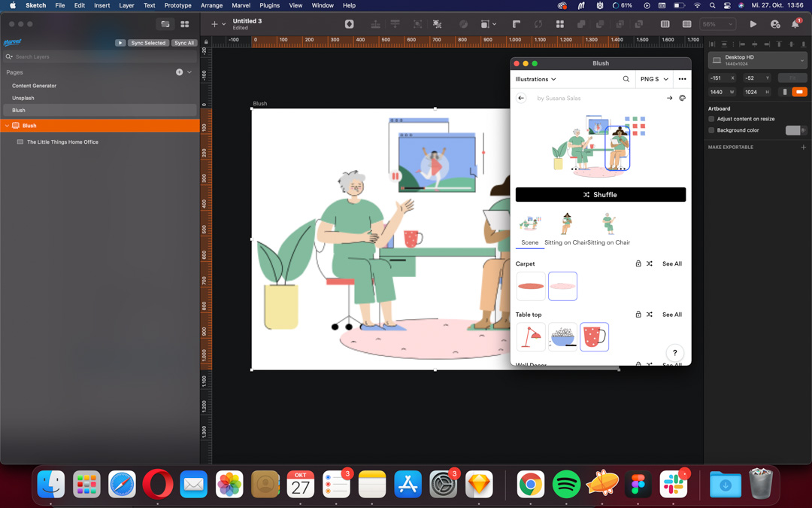Add a new page in Pages

179,72
